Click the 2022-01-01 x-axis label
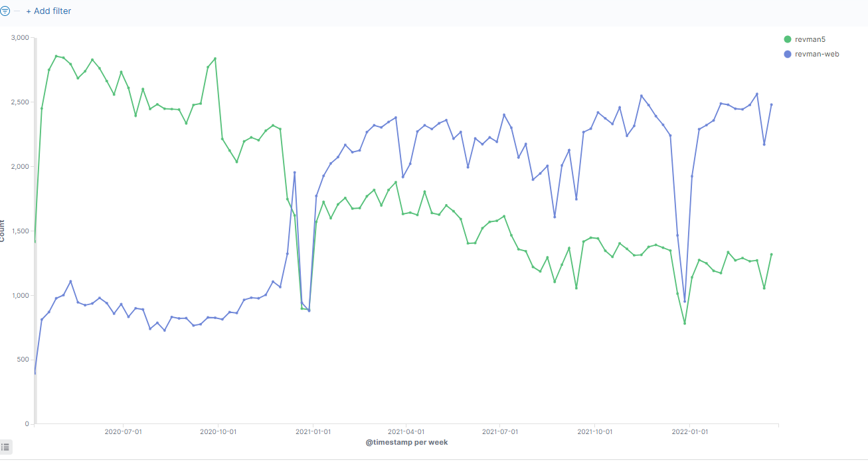This screenshot has width=868, height=462. (x=690, y=431)
